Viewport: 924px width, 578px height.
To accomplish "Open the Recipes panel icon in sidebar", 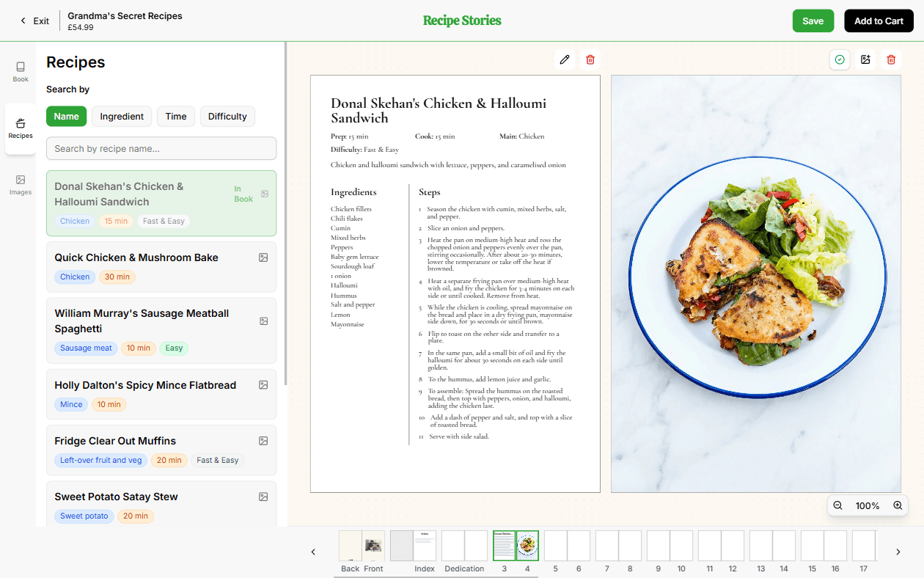I will tap(20, 126).
